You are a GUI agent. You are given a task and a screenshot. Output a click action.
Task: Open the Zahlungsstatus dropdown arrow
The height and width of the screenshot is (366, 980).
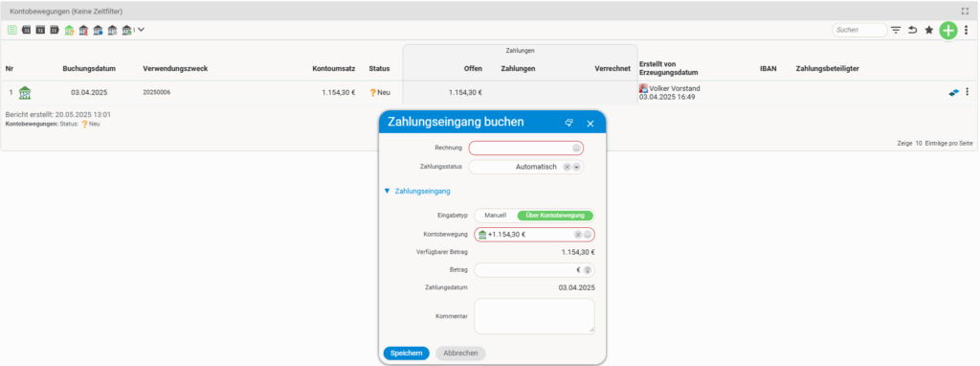tap(576, 167)
